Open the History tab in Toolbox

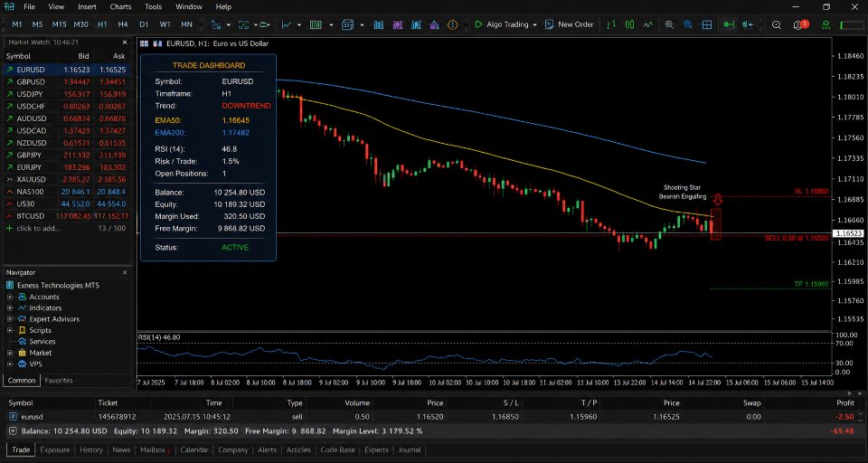[91, 449]
